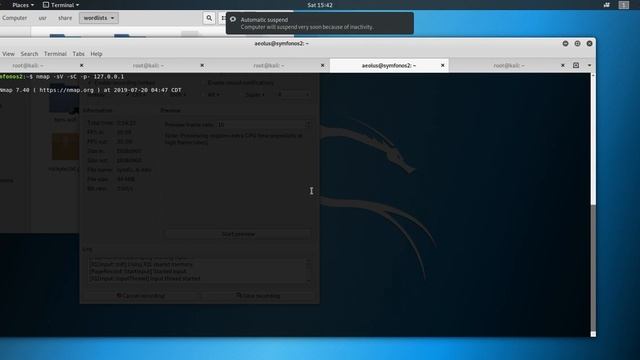Screen dimensions: 640x360
Task: Click the Sat 15:42 clock
Action: (x=320, y=5)
